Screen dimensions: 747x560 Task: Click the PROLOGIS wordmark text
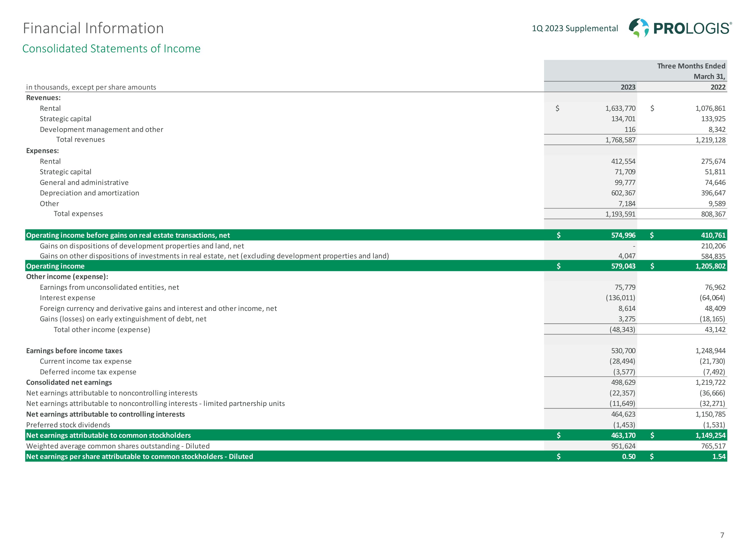(692, 28)
